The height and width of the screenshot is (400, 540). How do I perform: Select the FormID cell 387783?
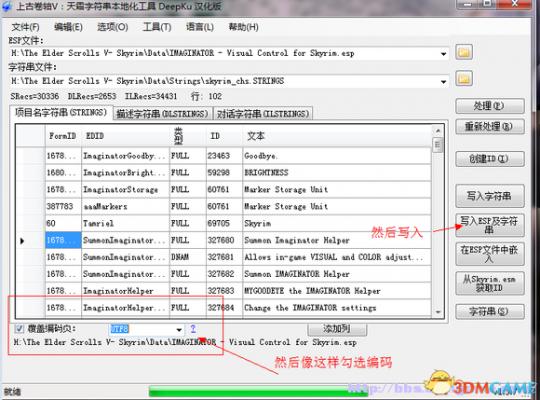63,207
